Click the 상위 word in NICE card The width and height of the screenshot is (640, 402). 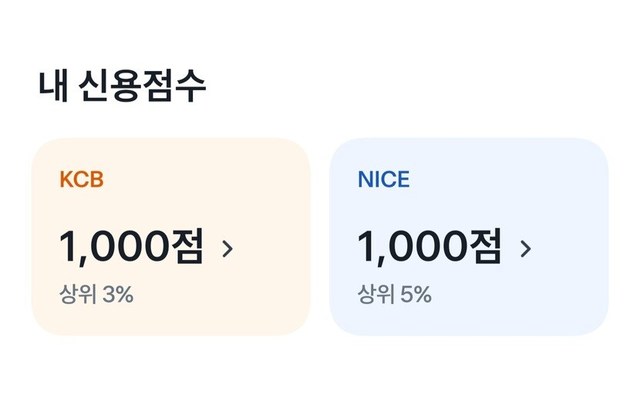coord(374,294)
